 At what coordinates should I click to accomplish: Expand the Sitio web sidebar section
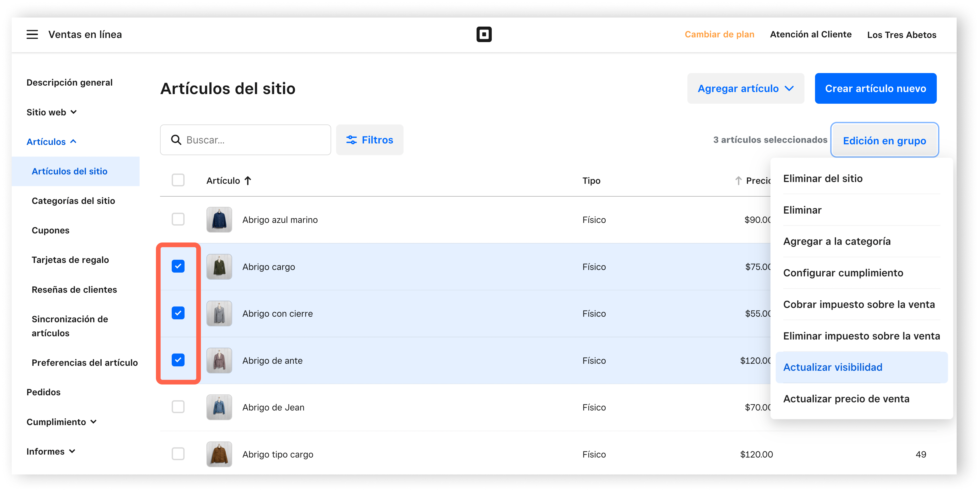pos(51,112)
